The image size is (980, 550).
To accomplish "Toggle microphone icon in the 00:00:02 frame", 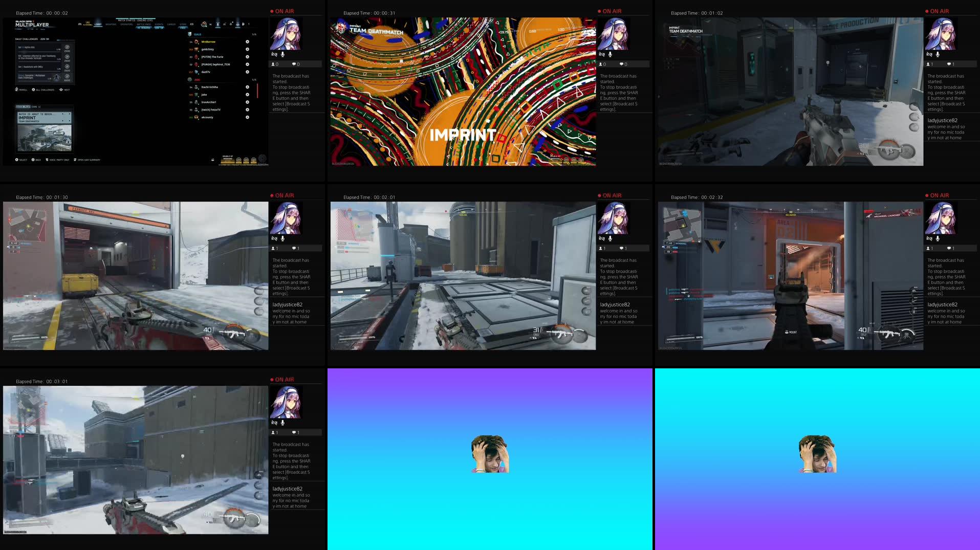I will click(282, 54).
